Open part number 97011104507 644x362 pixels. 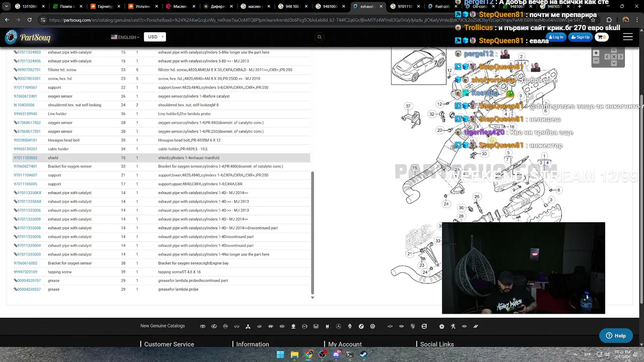[25, 87]
